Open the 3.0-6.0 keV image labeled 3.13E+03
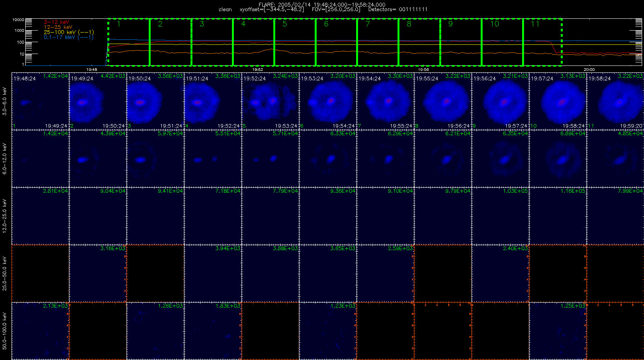The height and width of the screenshot is (360, 644). 558,101
